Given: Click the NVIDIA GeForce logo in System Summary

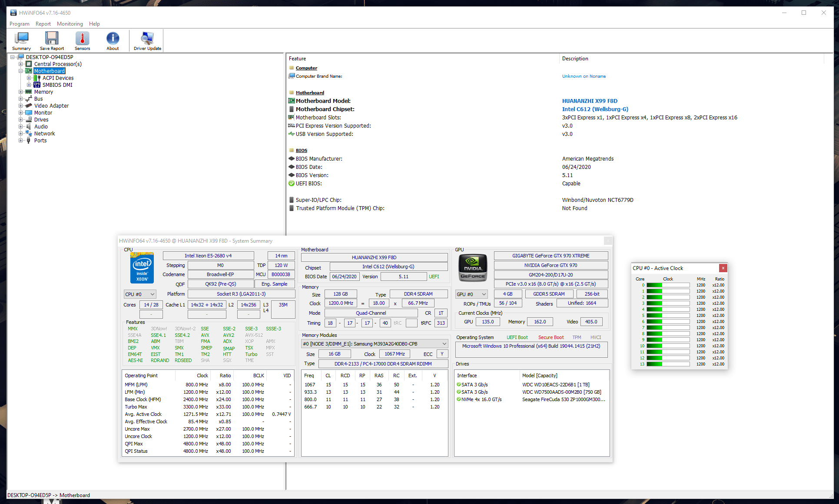Looking at the screenshot, I should (x=473, y=267).
